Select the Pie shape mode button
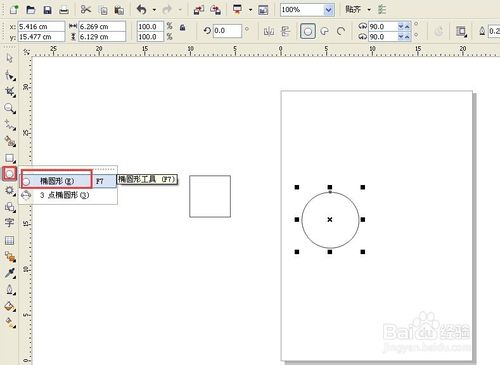This screenshot has height=365, width=500. pyautogui.click(x=324, y=31)
